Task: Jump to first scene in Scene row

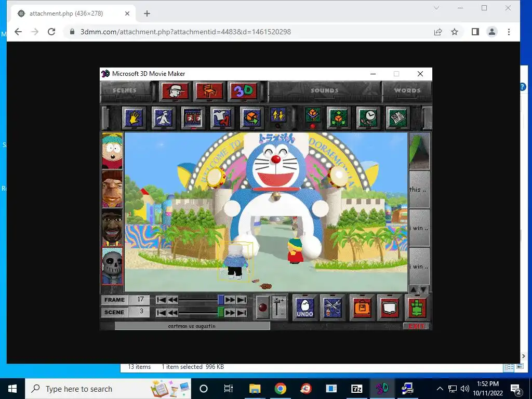Action: tap(161, 312)
